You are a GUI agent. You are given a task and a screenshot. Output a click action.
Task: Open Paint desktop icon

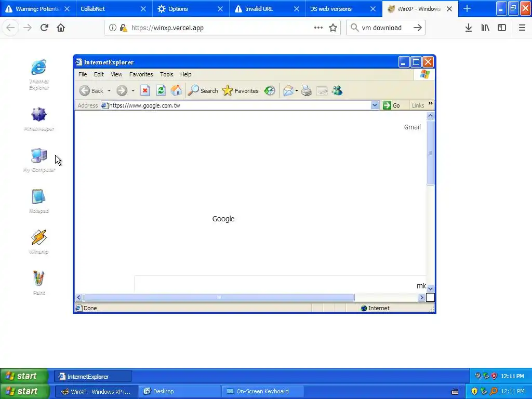(x=38, y=283)
